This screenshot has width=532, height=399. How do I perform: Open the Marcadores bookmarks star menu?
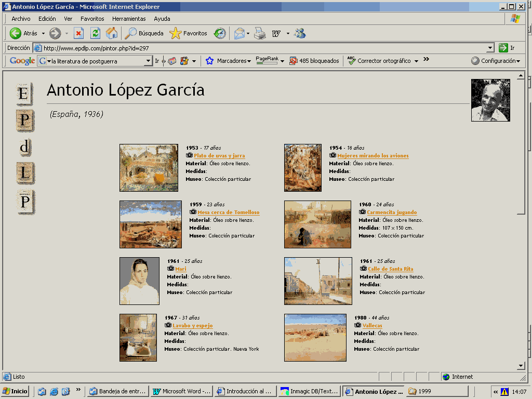point(229,61)
